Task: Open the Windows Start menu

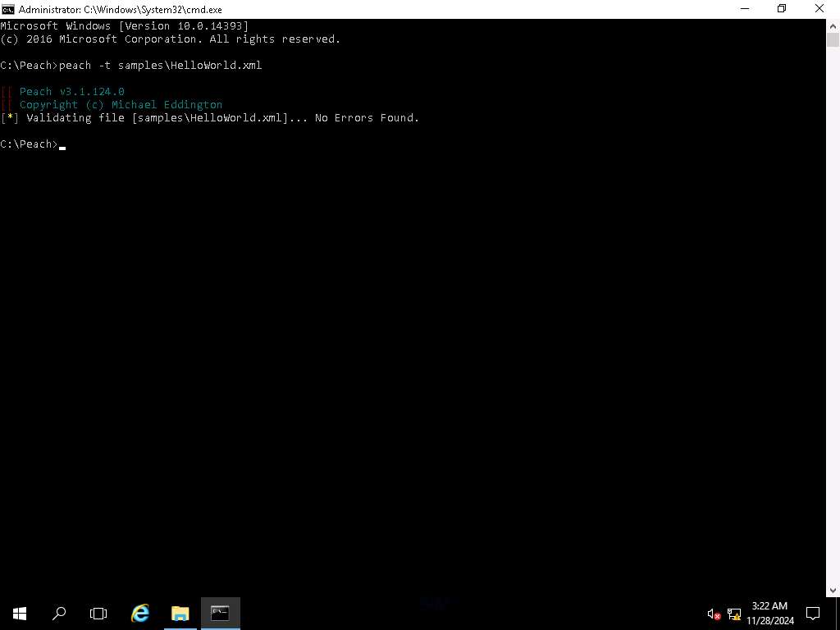Action: (x=19, y=613)
